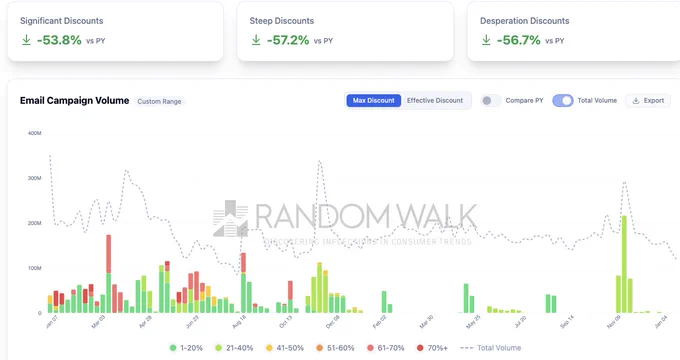680x360 pixels.
Task: Click the Oct 13 x-axis label
Action: pos(286,322)
